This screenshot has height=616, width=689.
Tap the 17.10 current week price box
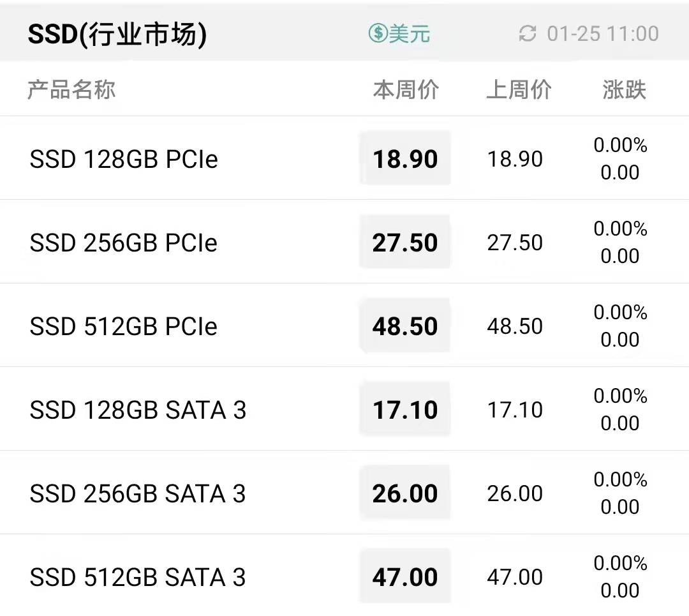tap(405, 409)
